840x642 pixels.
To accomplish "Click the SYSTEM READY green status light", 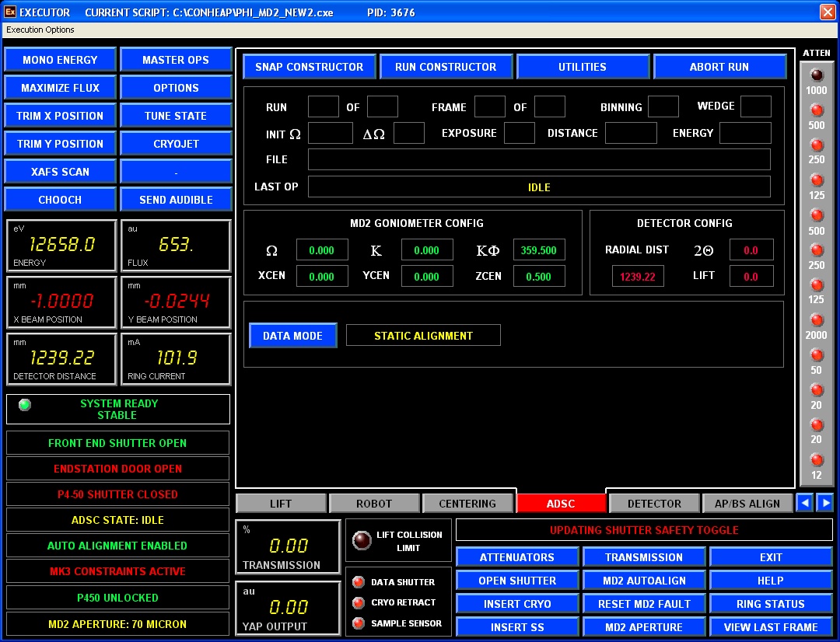I will 24,404.
